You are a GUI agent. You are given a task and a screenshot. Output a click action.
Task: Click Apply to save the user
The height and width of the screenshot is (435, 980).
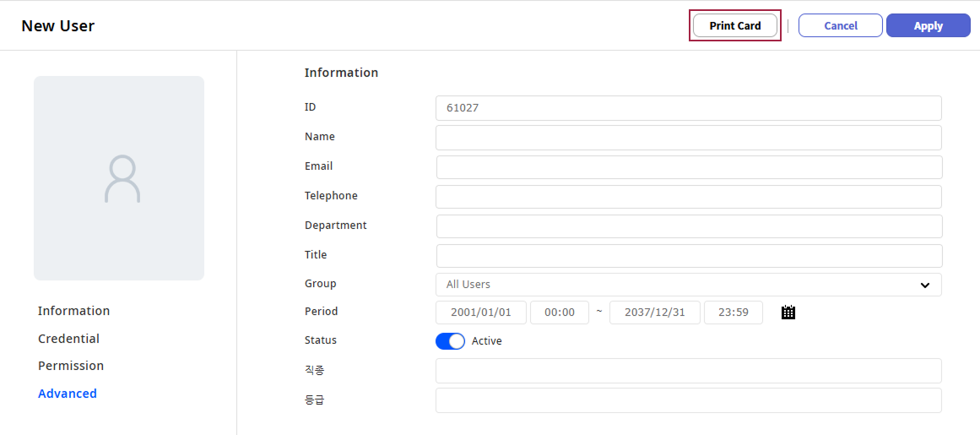pos(928,25)
